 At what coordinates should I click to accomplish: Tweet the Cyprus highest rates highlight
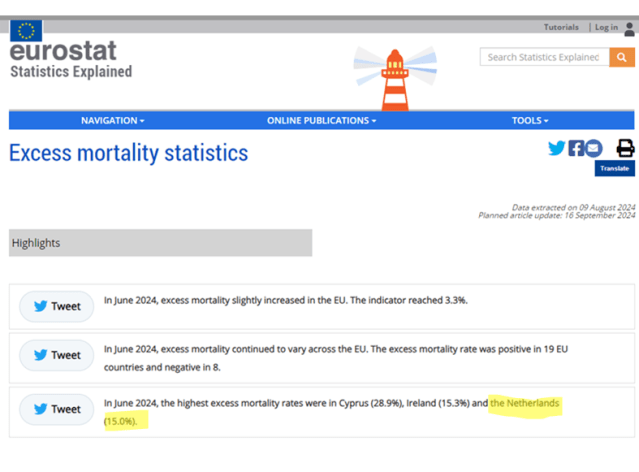(57, 409)
